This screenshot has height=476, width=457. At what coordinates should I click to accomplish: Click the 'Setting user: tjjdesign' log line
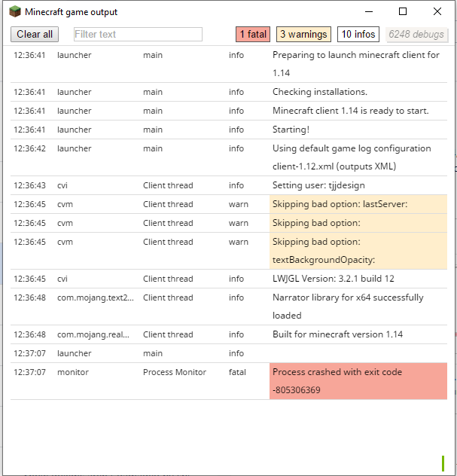pos(319,185)
